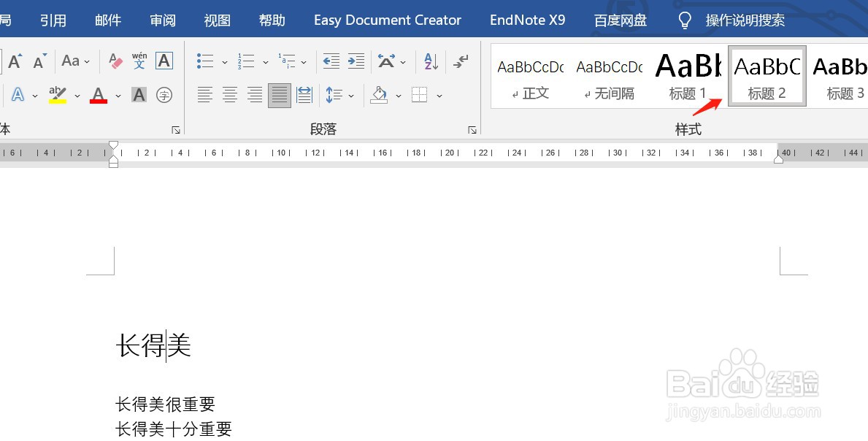The height and width of the screenshot is (441, 868).
Task: Switch to the 审阅 ribbon tab
Action: pos(162,20)
